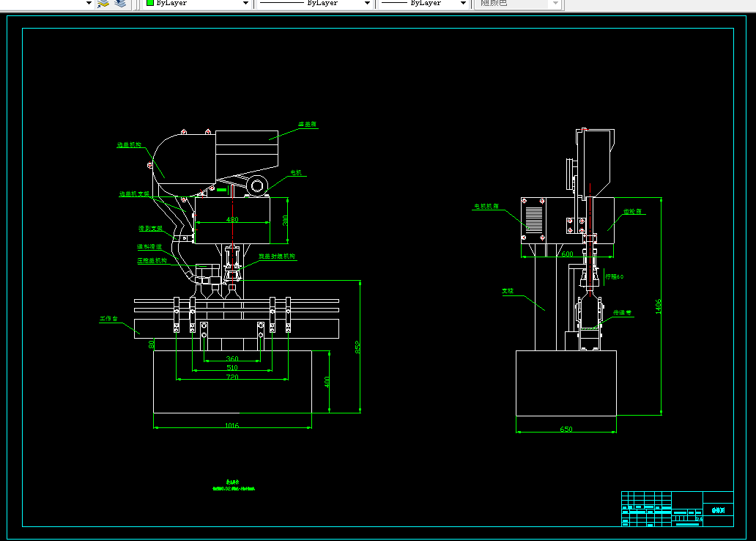Open the color control ByLayer dropdown
756x541 pixels.
[198, 3]
